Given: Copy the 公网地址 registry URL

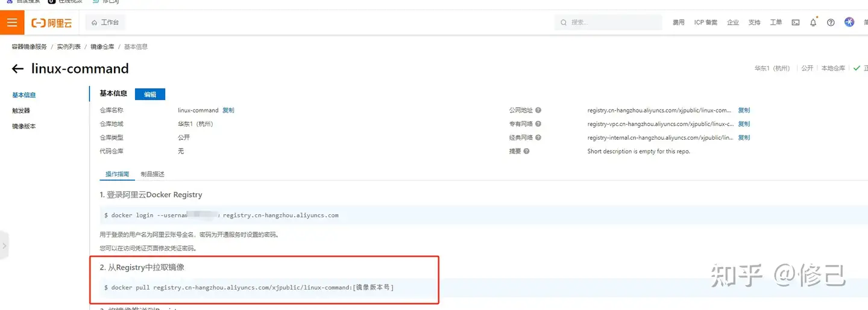Looking at the screenshot, I should [744, 110].
